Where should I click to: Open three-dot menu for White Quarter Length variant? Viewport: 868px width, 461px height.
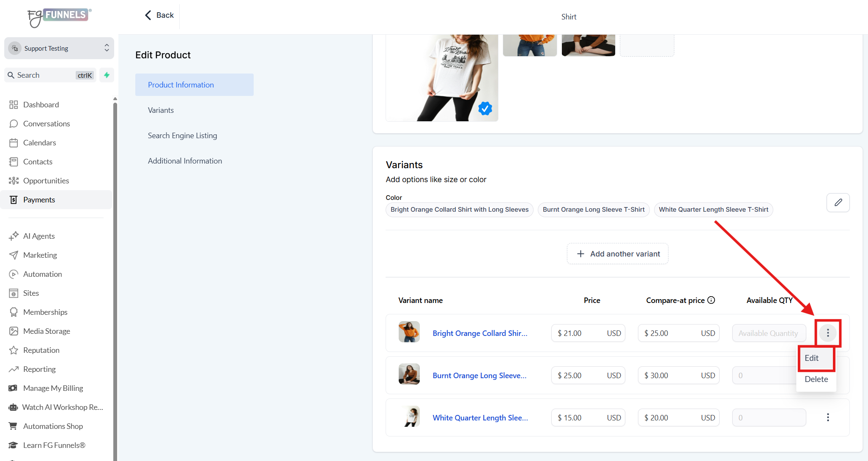click(x=827, y=417)
